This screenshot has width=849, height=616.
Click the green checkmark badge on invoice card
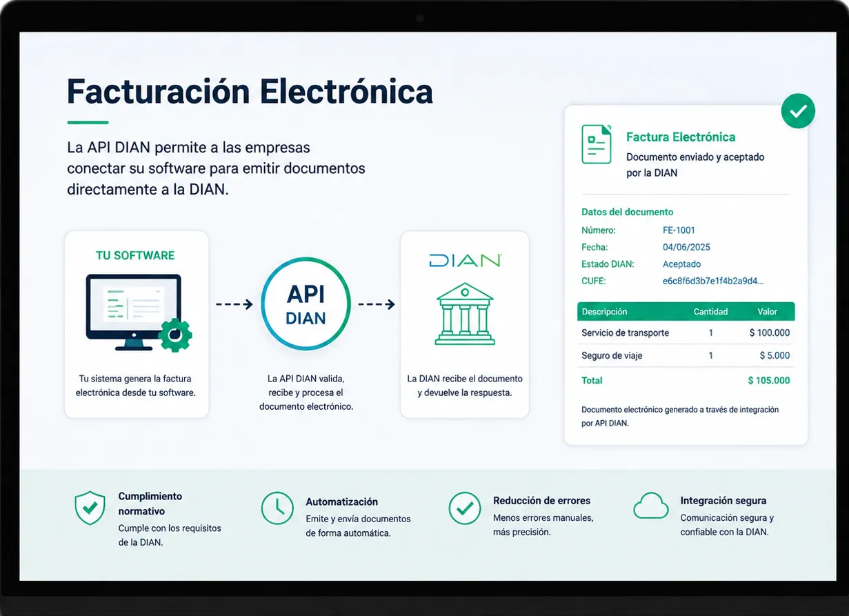click(798, 111)
